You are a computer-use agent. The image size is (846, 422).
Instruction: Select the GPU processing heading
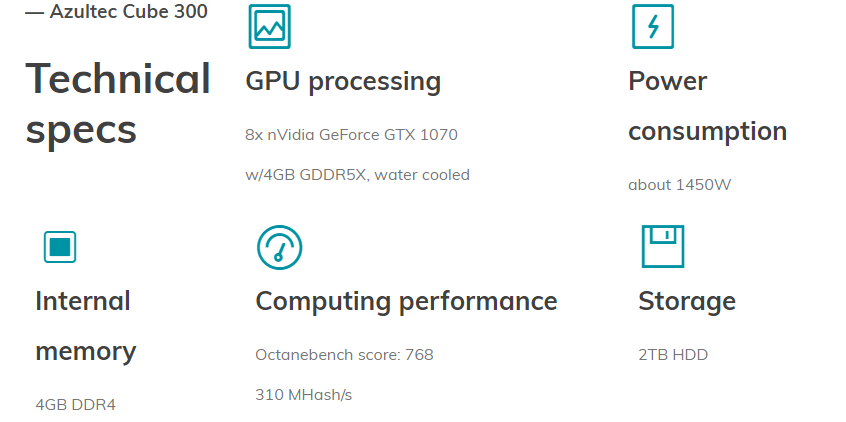(x=343, y=81)
